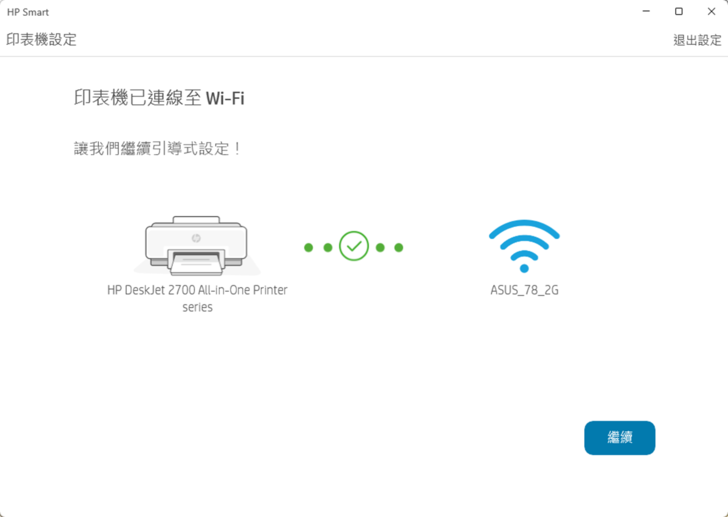The width and height of the screenshot is (728, 517).
Task: Click 退出設定 to exit setup
Action: point(697,41)
